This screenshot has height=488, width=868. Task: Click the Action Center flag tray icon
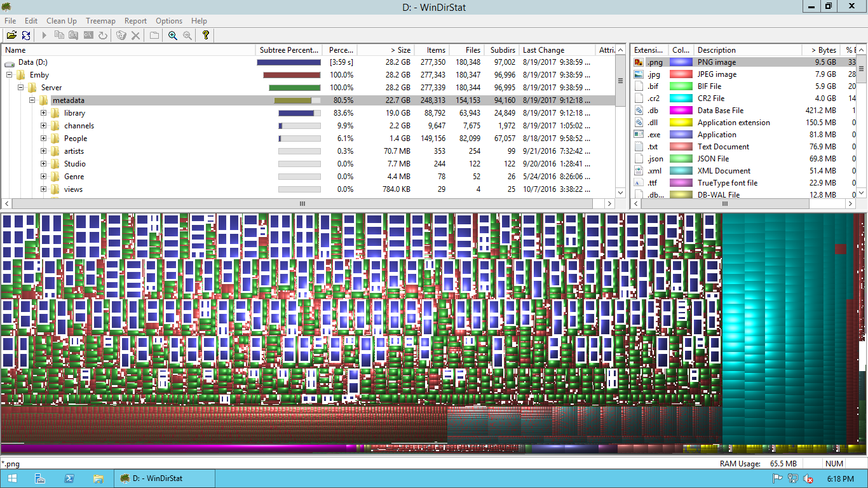click(776, 479)
